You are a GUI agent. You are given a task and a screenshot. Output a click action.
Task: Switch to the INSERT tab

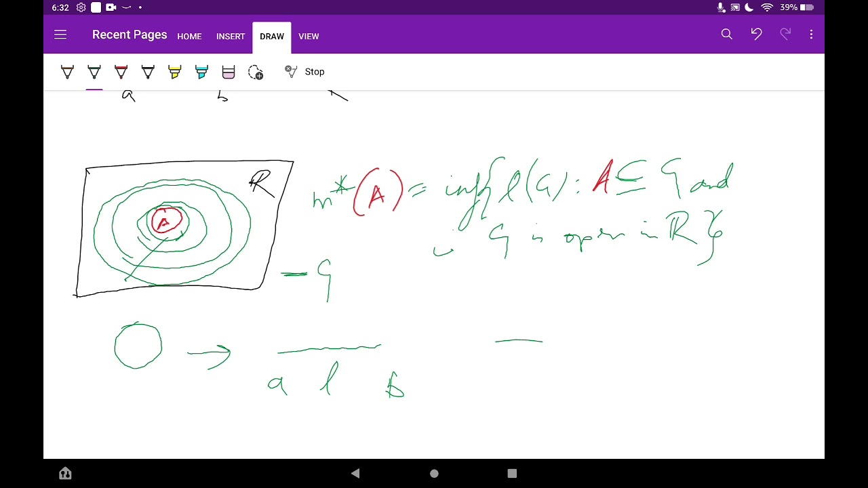[x=231, y=37]
